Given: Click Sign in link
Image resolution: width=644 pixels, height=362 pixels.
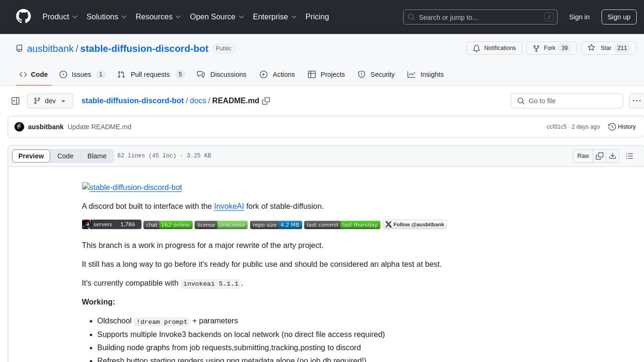Looking at the screenshot, I should tap(579, 17).
